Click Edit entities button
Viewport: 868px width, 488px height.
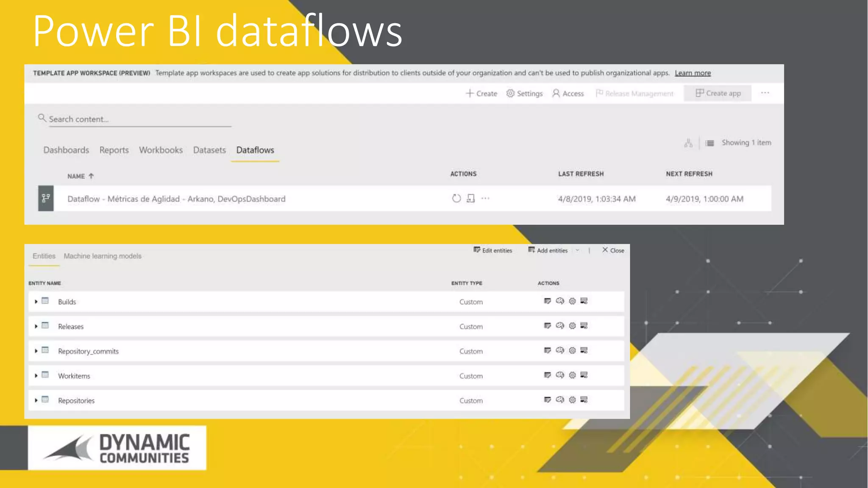493,250
